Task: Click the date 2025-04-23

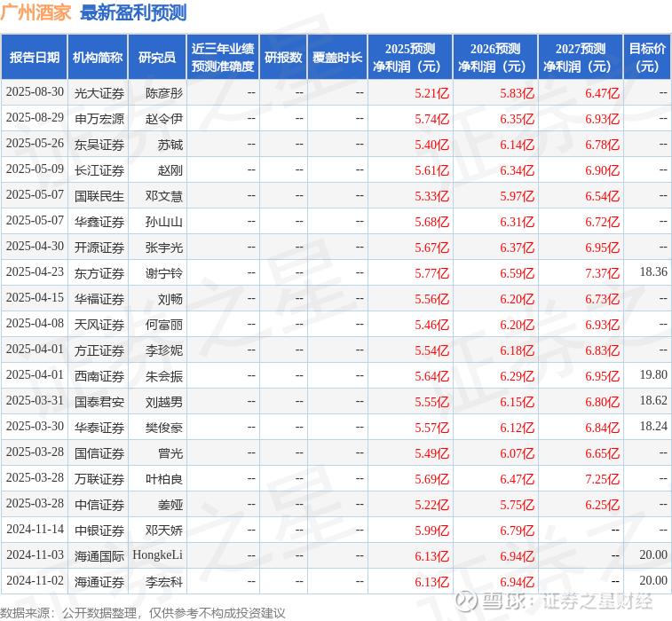Action: point(35,272)
